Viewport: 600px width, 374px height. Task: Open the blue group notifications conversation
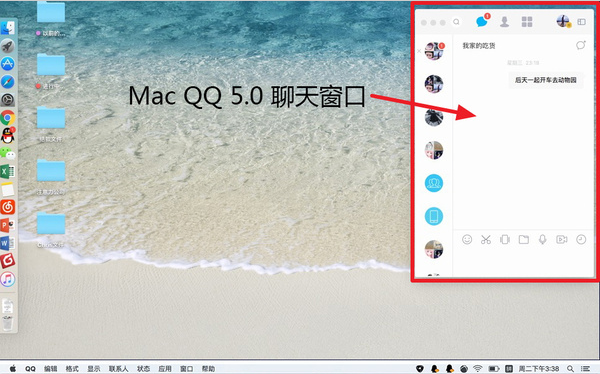click(434, 183)
